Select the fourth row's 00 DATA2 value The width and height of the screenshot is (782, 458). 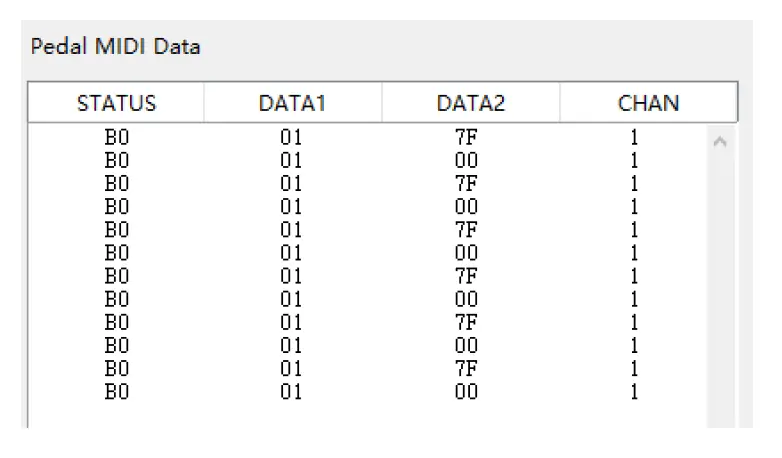pyautogui.click(x=466, y=207)
